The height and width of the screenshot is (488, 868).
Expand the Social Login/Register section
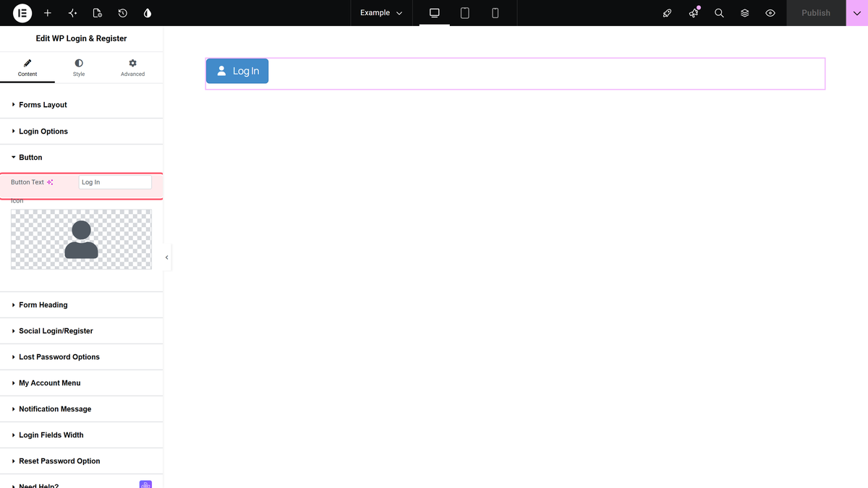coord(81,331)
